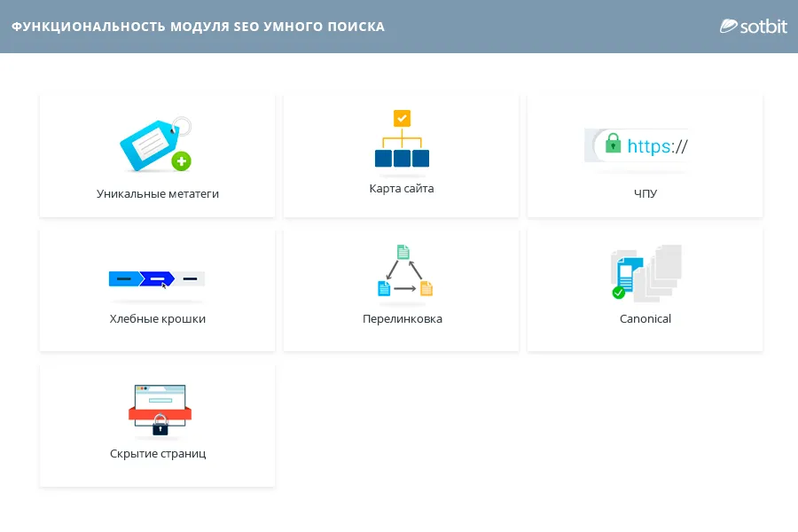Image resolution: width=798 pixels, height=532 pixels.
Task: Click the 'Уникальные метатеги' label
Action: pos(158,194)
